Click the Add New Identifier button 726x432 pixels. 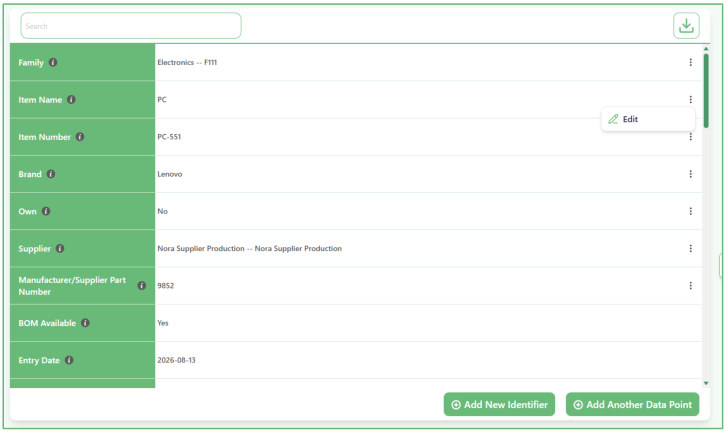499,404
